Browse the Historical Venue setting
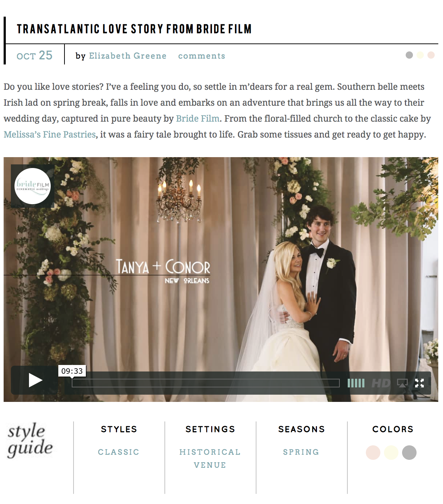Screen dimensions: 443x504 click(210, 458)
